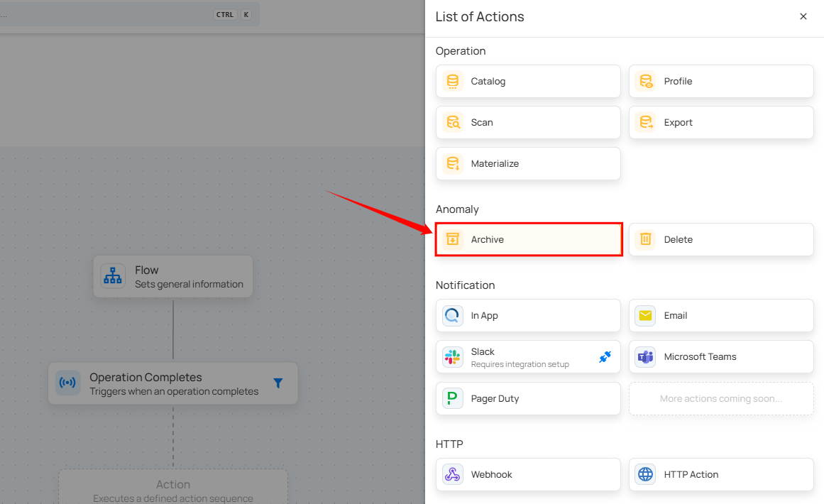Select the Export operation action
Screen dimensions: 824x504
point(721,123)
